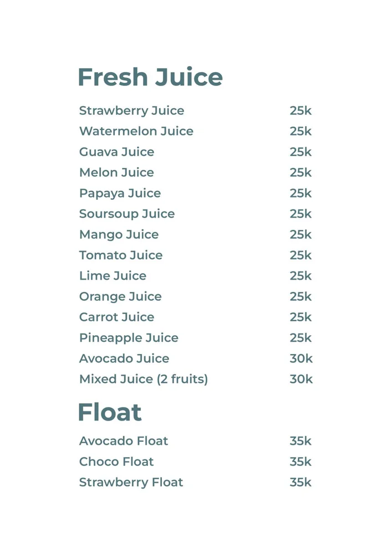Click Choco Float entry

[x=116, y=462]
